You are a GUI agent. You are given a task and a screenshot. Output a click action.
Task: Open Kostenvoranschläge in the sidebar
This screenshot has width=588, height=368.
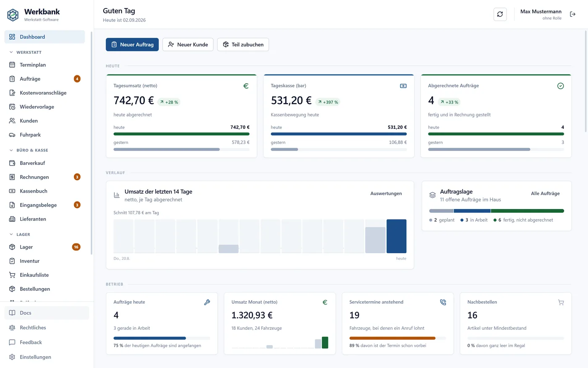(x=45, y=93)
